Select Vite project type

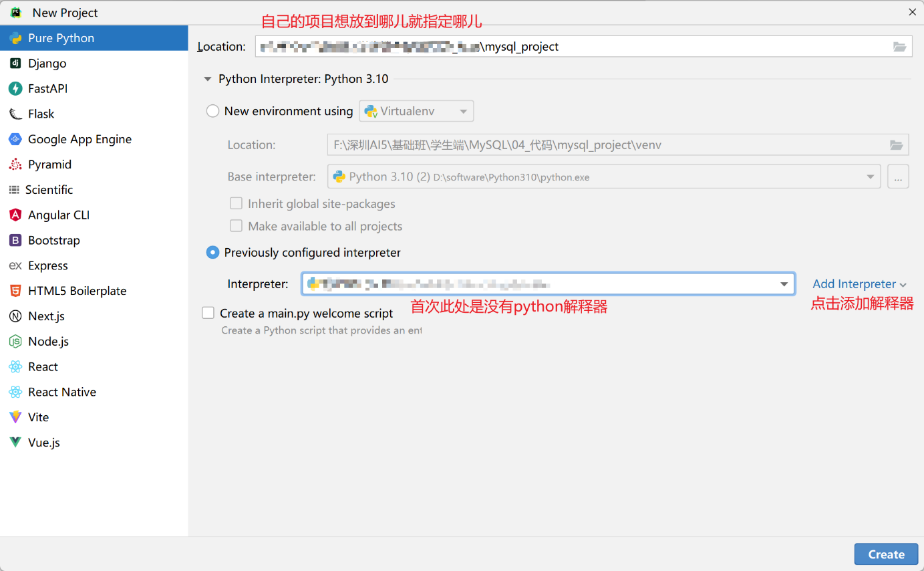[x=94, y=417]
